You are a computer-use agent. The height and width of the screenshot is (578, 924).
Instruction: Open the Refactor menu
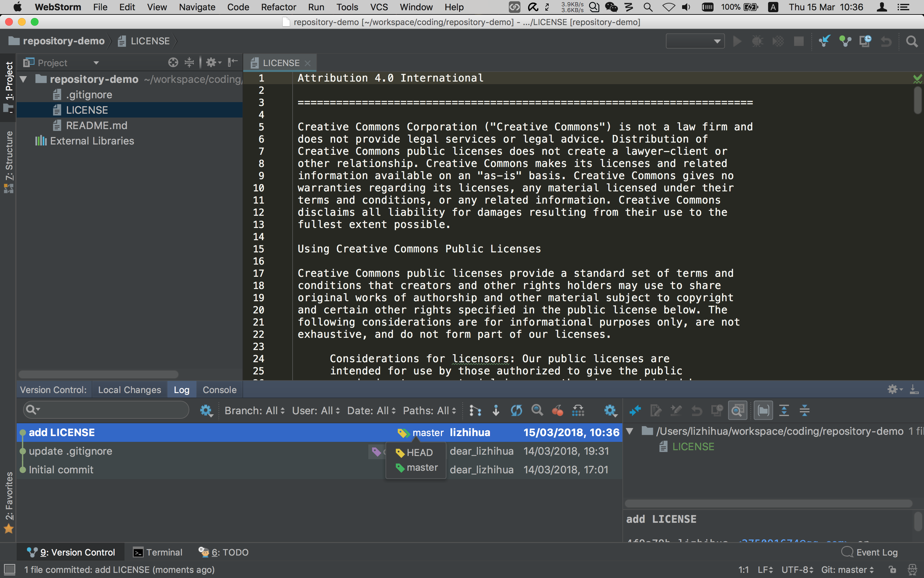tap(278, 7)
